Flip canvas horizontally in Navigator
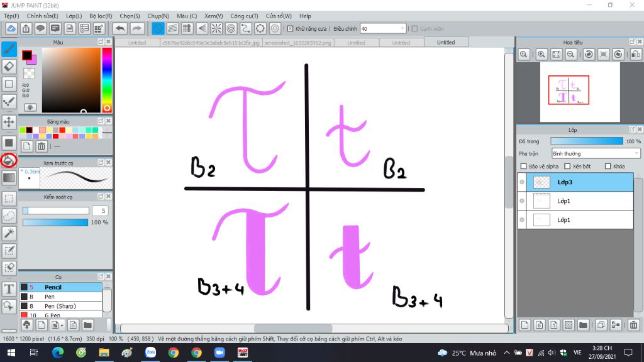644x362 pixels. coord(636,54)
